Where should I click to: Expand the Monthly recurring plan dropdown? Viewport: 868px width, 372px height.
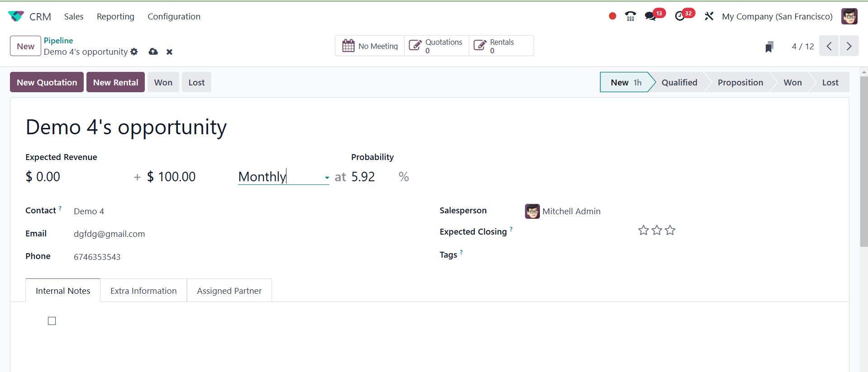(x=327, y=178)
